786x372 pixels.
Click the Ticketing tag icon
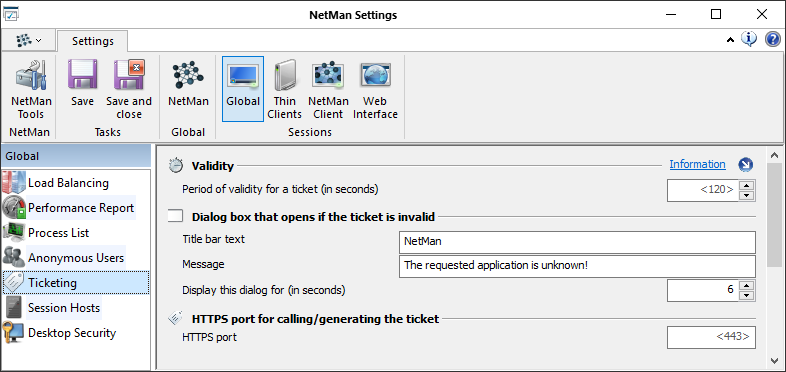tap(14, 283)
